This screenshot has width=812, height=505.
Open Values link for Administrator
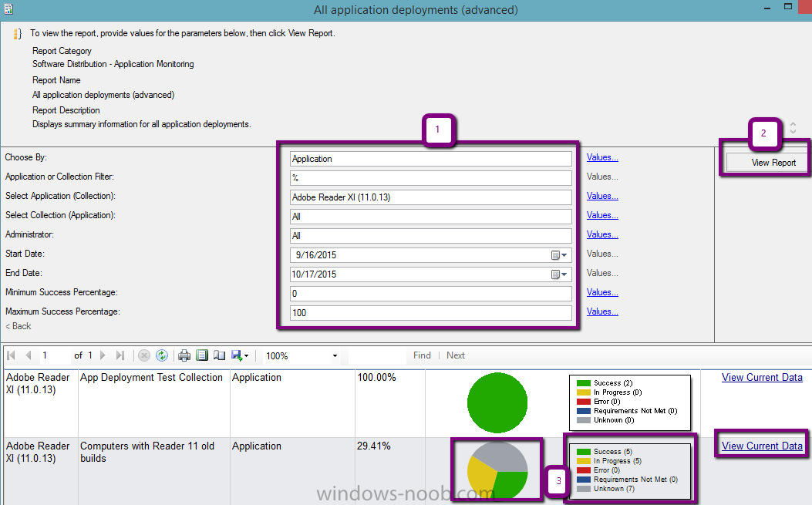[602, 234]
